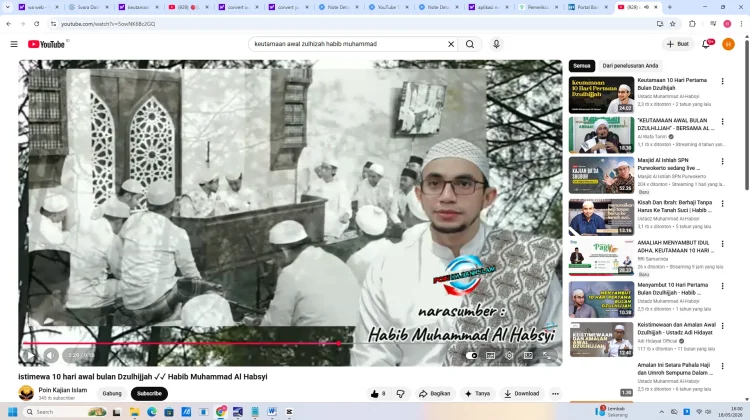Toggle subtitles in the player
Image resolution: width=750 pixels, height=420 pixels.
click(490, 355)
